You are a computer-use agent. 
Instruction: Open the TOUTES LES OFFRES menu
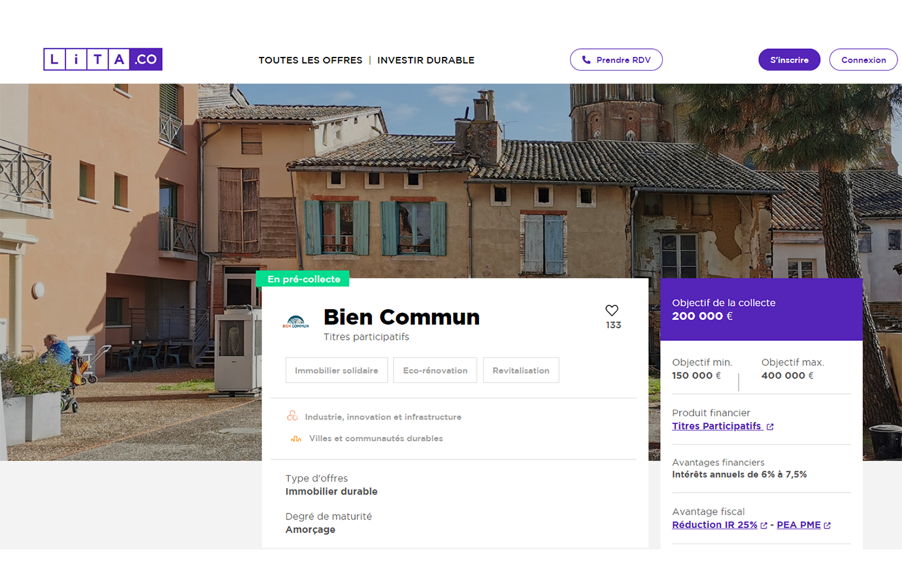[310, 60]
